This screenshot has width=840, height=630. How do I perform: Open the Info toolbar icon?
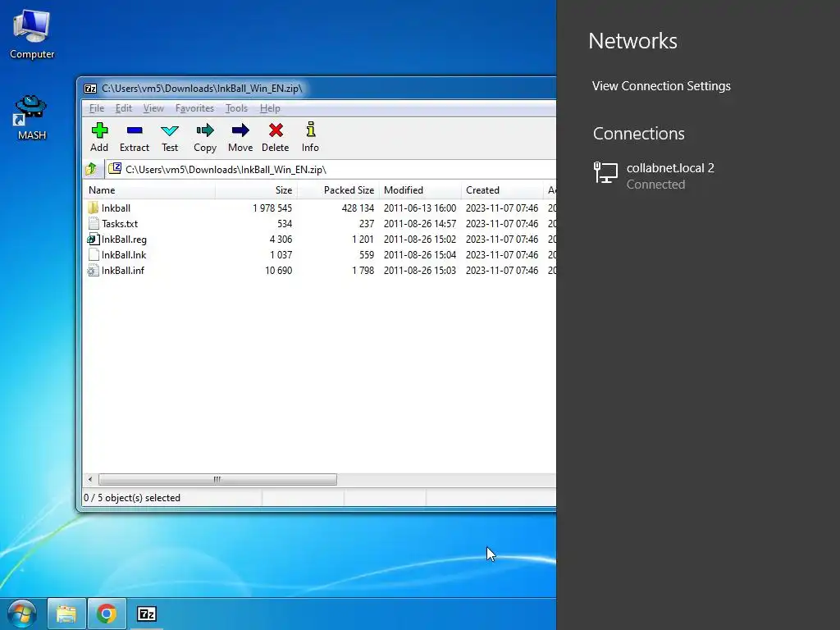tap(311, 130)
